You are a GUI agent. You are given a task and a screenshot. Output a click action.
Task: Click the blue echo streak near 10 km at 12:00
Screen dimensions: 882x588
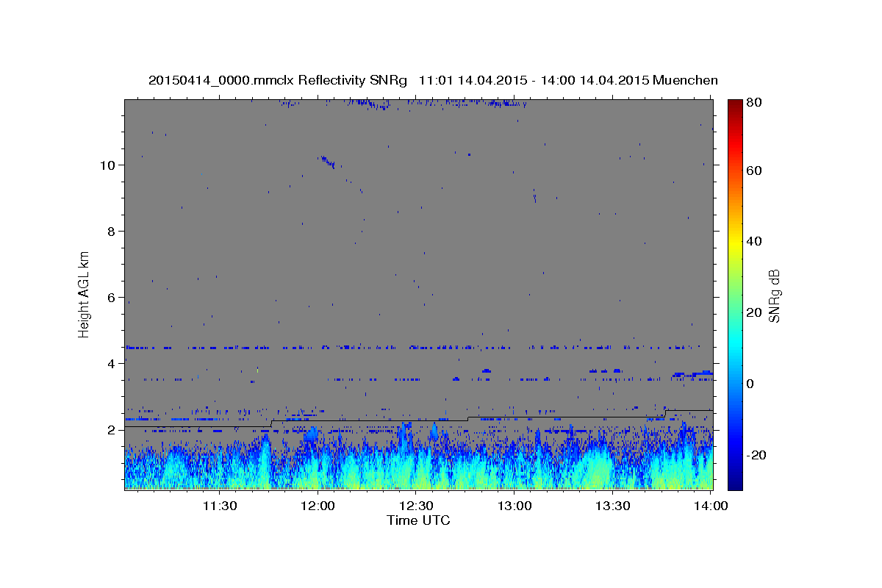click(x=326, y=161)
